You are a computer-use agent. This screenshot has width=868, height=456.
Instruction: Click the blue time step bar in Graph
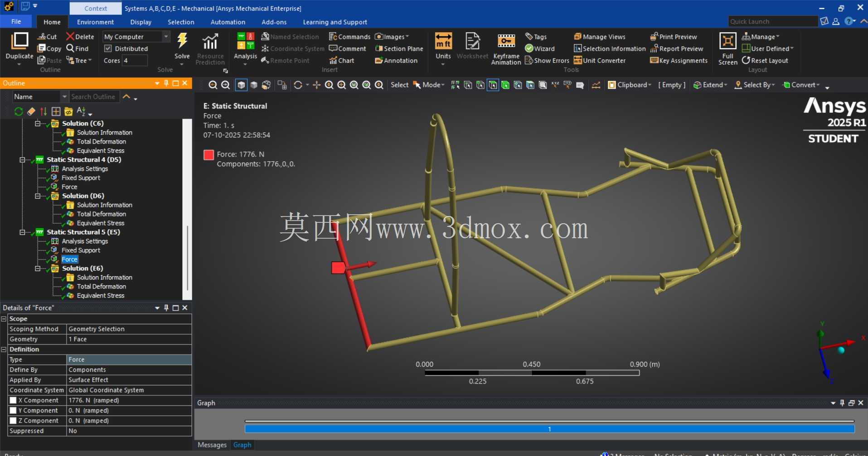[x=549, y=429]
